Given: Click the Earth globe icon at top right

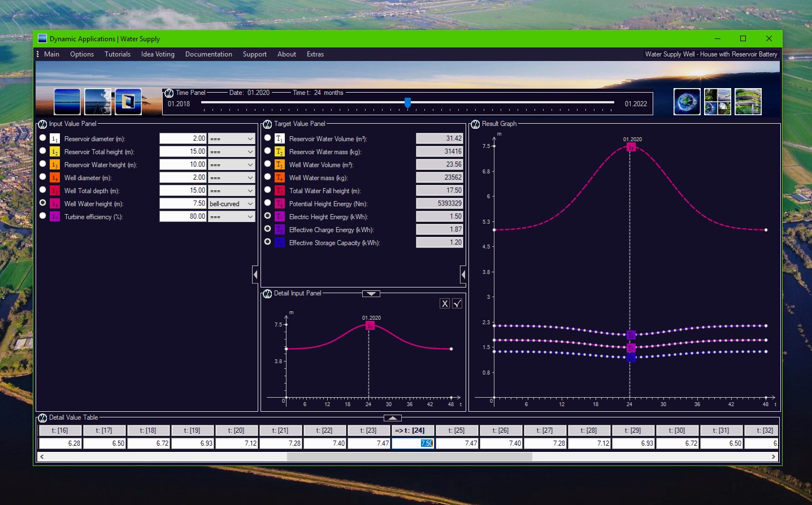Looking at the screenshot, I should (x=687, y=102).
